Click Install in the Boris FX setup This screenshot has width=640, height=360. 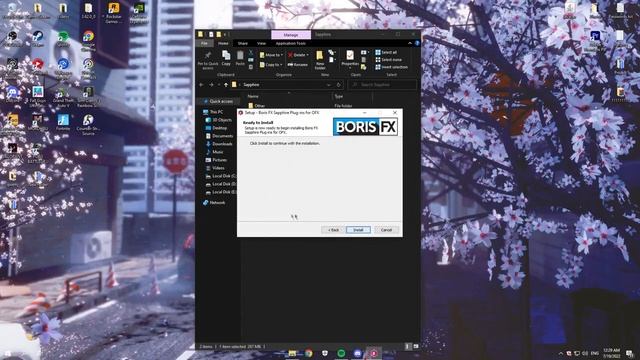tap(358, 230)
